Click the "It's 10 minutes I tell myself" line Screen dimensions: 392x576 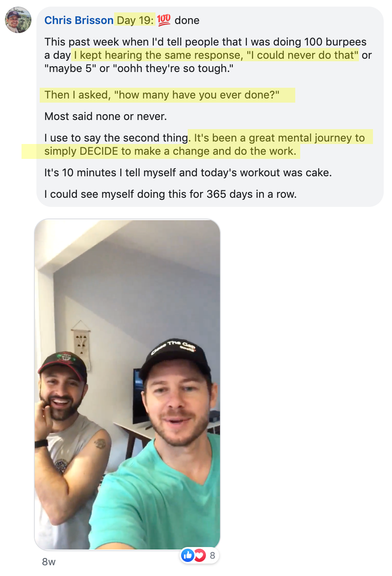[x=188, y=173]
